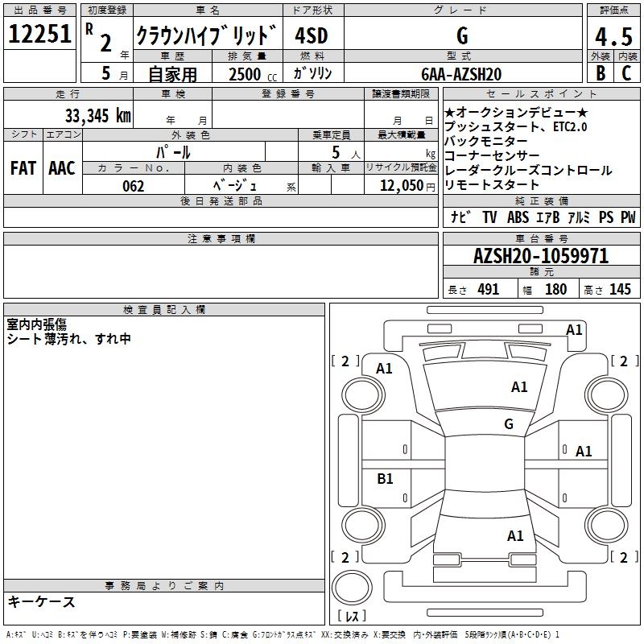Select the A1 marker on the trunk area
The width and height of the screenshot is (644, 644).
[515, 535]
